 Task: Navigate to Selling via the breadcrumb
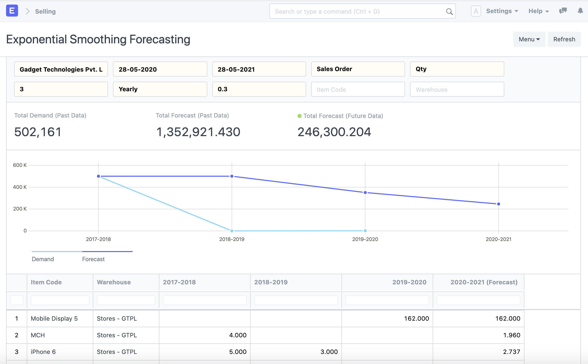click(x=45, y=11)
